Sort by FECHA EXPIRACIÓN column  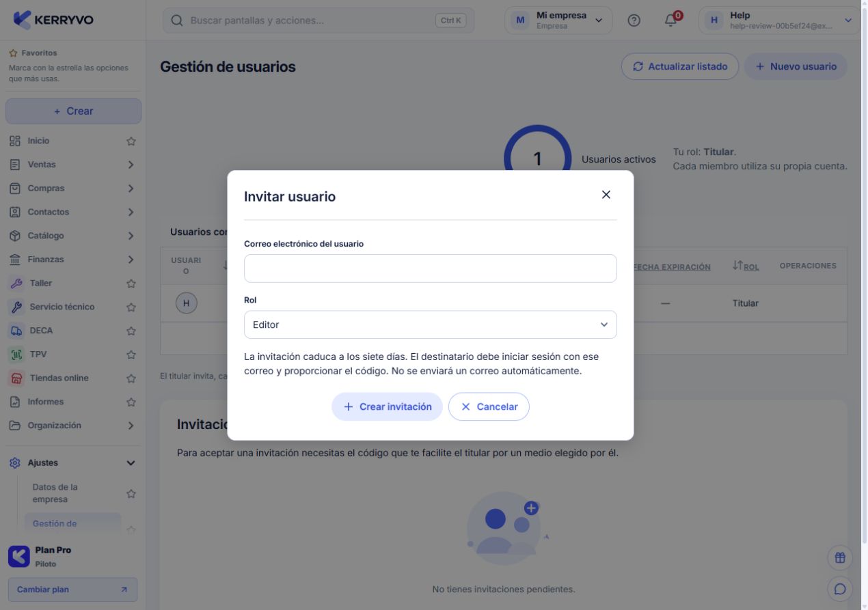(x=672, y=267)
